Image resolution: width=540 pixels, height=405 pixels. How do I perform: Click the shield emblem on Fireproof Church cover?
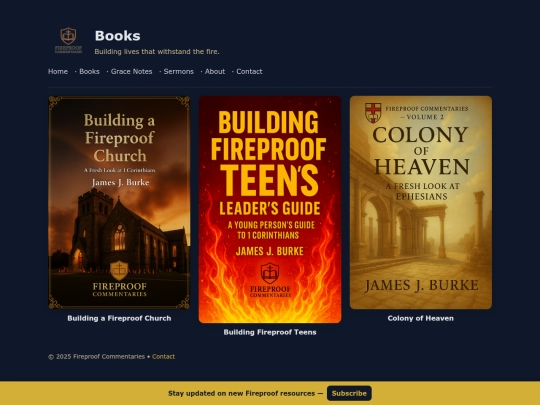tap(119, 270)
